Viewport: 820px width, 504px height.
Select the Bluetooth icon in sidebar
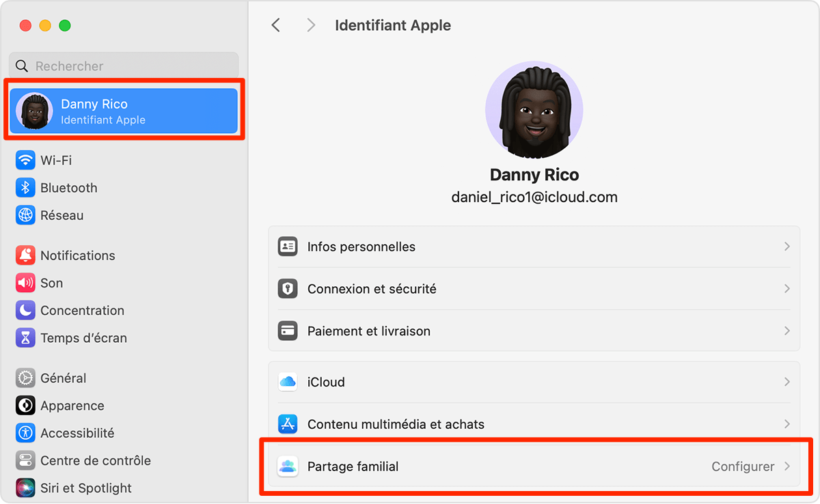click(x=25, y=188)
